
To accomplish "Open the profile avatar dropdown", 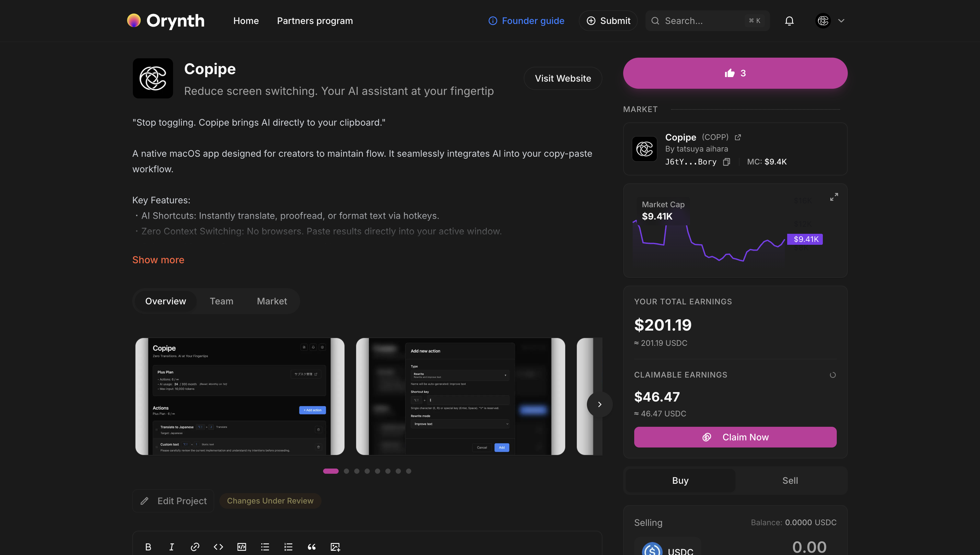I will tap(830, 21).
